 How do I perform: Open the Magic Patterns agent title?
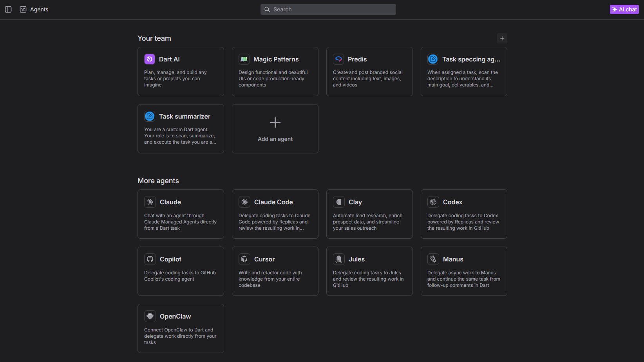coord(276,59)
